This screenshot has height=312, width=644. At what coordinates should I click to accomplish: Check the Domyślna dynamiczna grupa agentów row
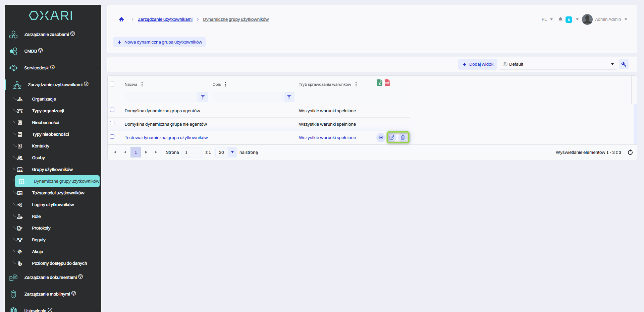pyautogui.click(x=112, y=110)
